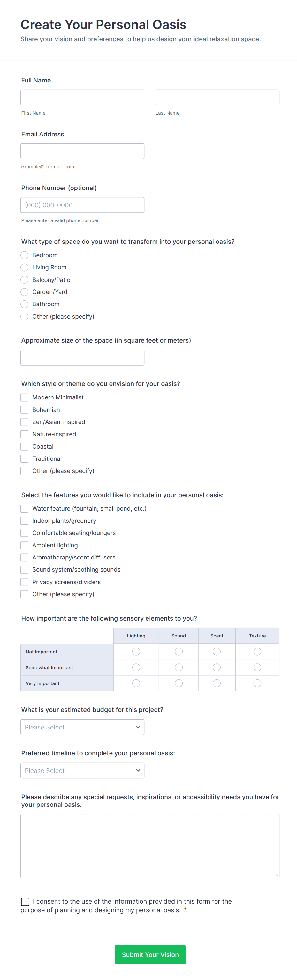
Task: Select the Zen/Asian-inspired style
Action: pyautogui.click(x=24, y=421)
